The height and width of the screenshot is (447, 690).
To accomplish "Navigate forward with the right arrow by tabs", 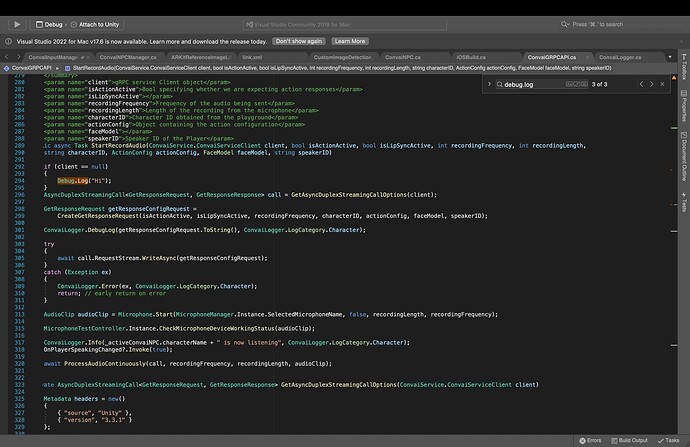I will [18, 57].
